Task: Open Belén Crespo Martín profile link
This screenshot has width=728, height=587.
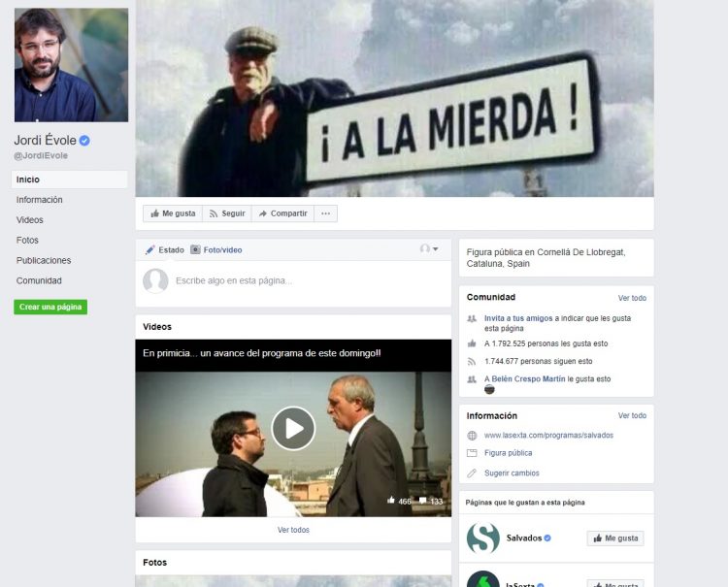Action: click(528, 379)
